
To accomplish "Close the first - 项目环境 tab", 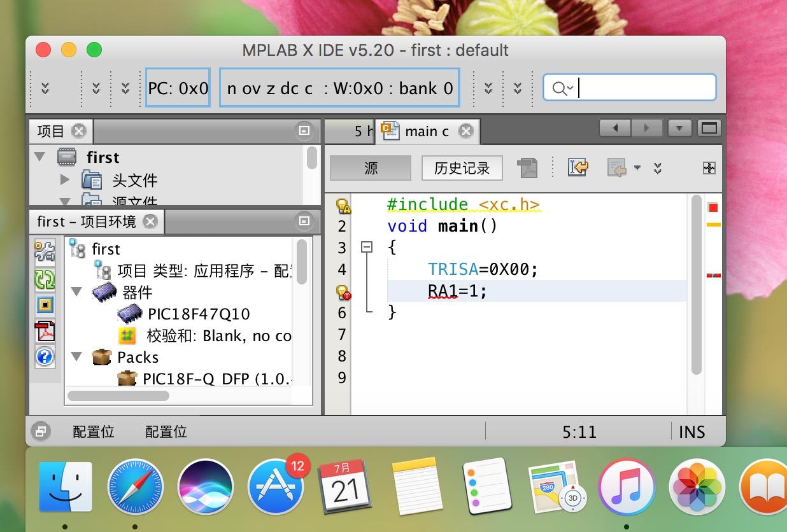I will pos(150,221).
